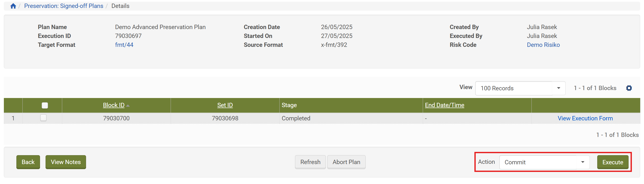Open Preservation: Signed-off Plans breadcrumb
The width and height of the screenshot is (644, 184).
[x=63, y=6]
